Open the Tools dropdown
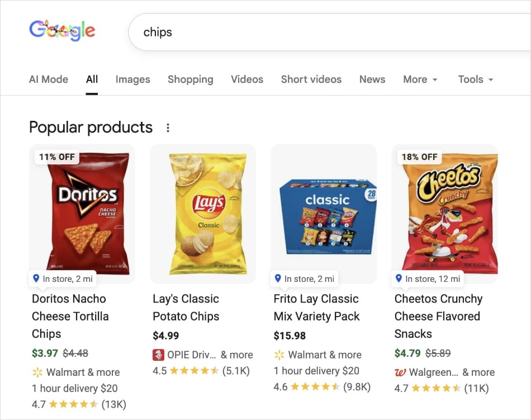531x420 pixels. pos(475,79)
